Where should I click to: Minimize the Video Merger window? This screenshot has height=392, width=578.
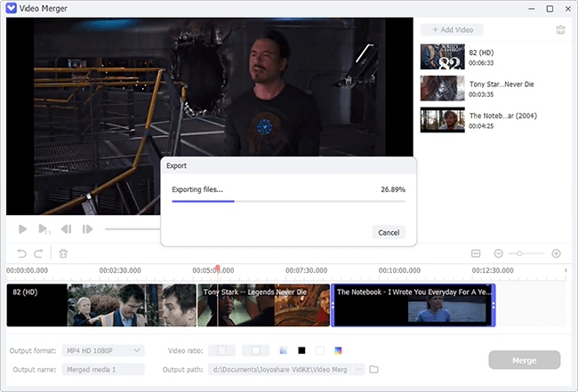click(531, 9)
